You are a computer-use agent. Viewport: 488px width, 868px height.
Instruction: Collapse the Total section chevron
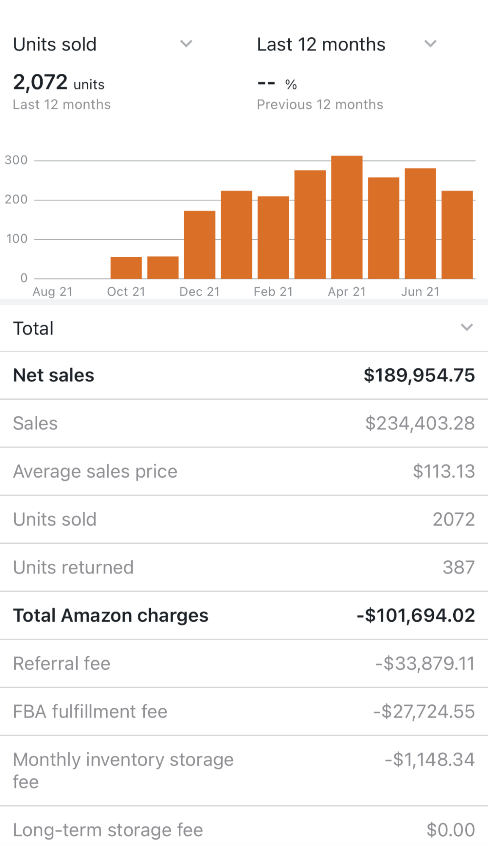click(466, 328)
